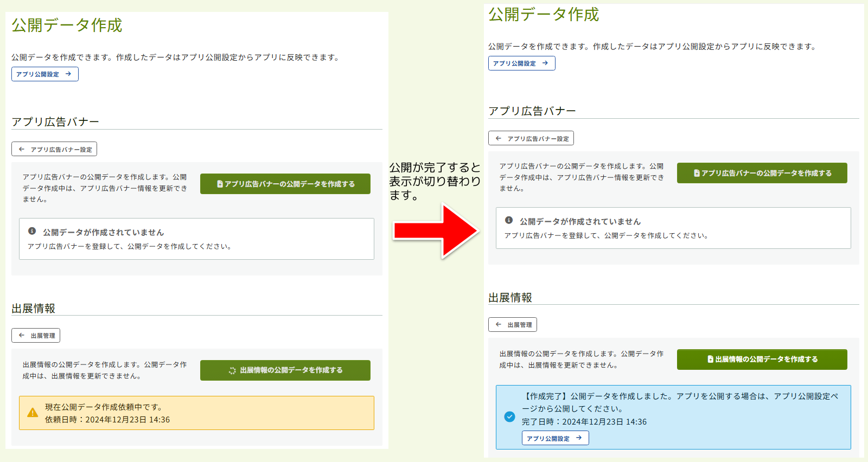This screenshot has width=868, height=462.
Task: Select 公開データ作成 page title in left screenshot
Action: click(x=67, y=25)
